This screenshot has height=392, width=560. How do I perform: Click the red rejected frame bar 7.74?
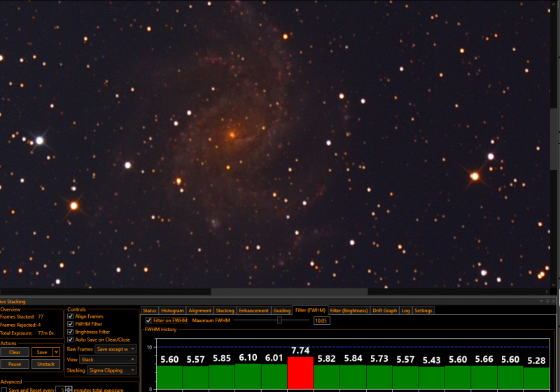(300, 372)
